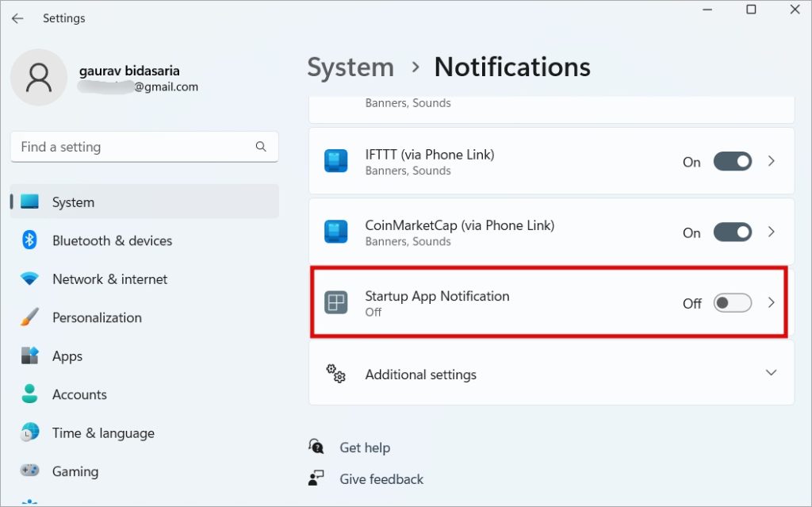Screen dimensions: 812x507
Task: Click the Give feedback link
Action: (381, 479)
